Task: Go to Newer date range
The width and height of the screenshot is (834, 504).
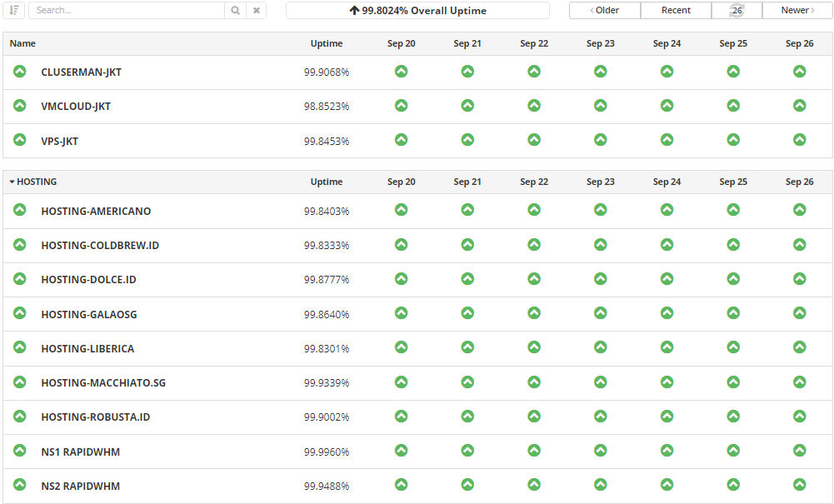Action: (797, 10)
